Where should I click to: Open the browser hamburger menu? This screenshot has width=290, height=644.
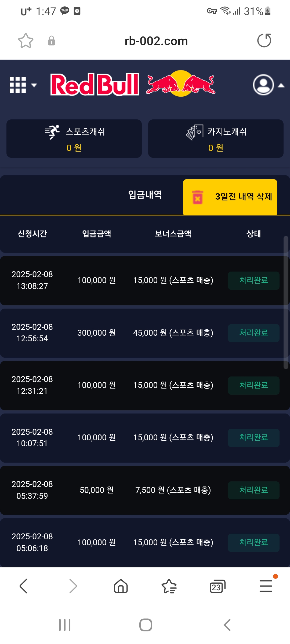click(x=266, y=586)
